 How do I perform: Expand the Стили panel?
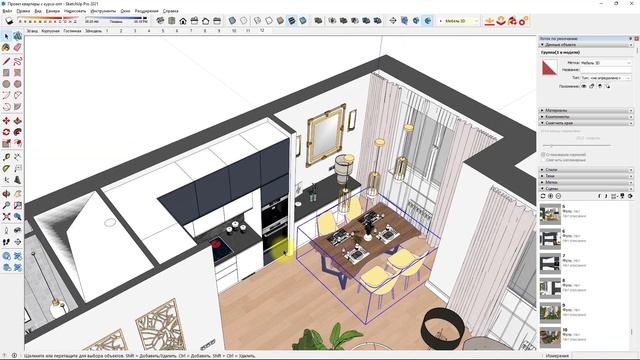tap(586, 169)
